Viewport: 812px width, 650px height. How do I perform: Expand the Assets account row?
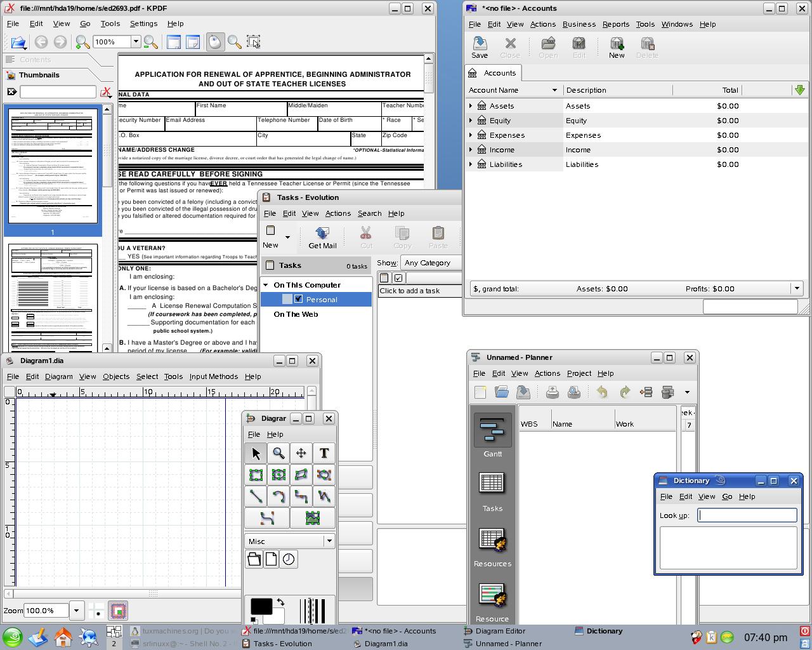tap(471, 106)
